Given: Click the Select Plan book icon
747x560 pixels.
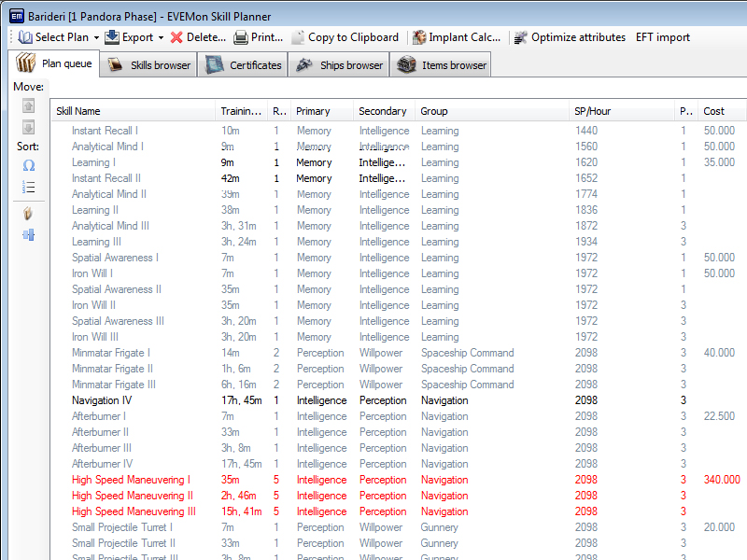Looking at the screenshot, I should click(x=25, y=37).
